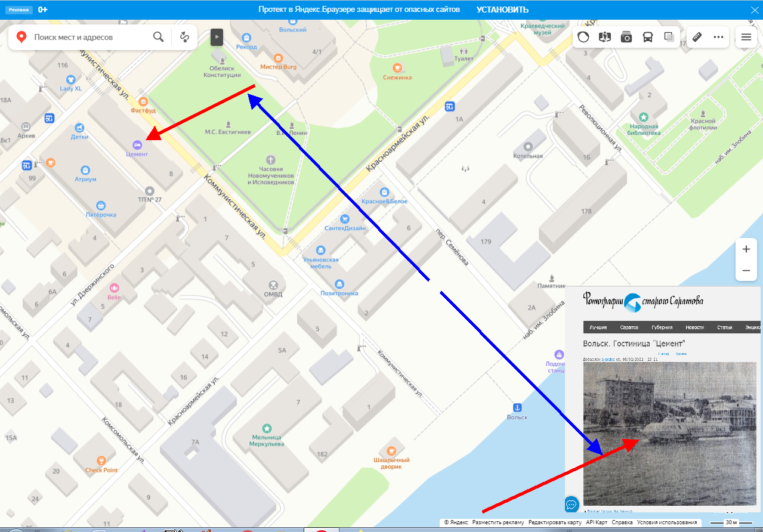Click the Новости tab in the inset site
The height and width of the screenshot is (532, 763).
click(x=694, y=327)
